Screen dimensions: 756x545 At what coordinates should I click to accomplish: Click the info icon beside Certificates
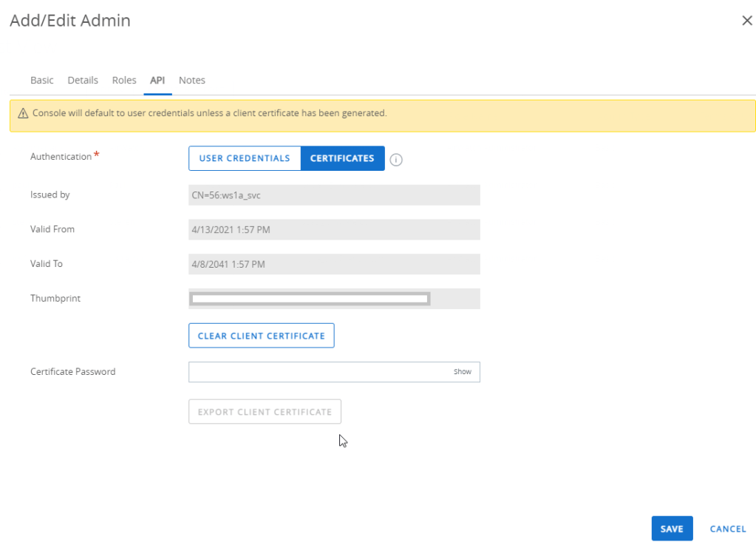[396, 160]
